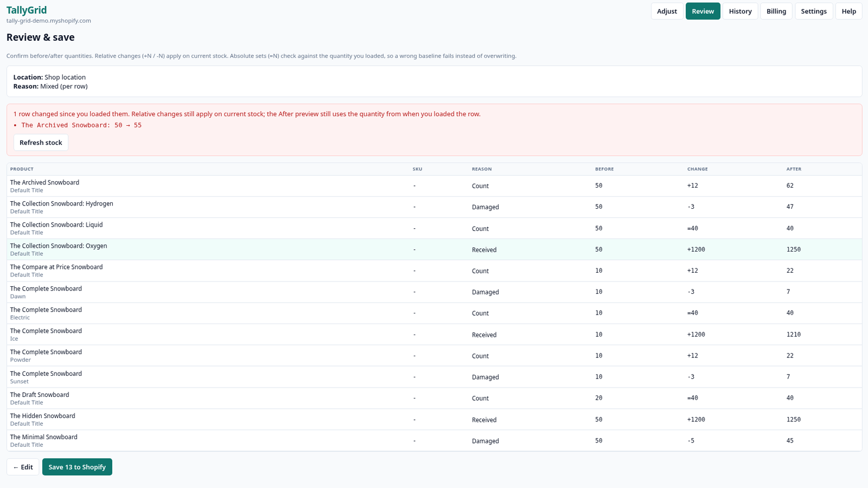
Task: Click the Dawn variant of Complete Snowboard
Action: [x=18, y=297]
